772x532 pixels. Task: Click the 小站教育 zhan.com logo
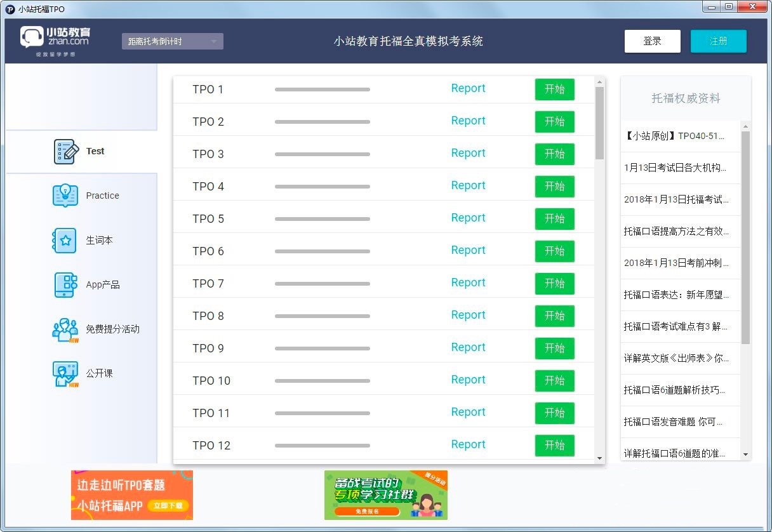point(55,41)
